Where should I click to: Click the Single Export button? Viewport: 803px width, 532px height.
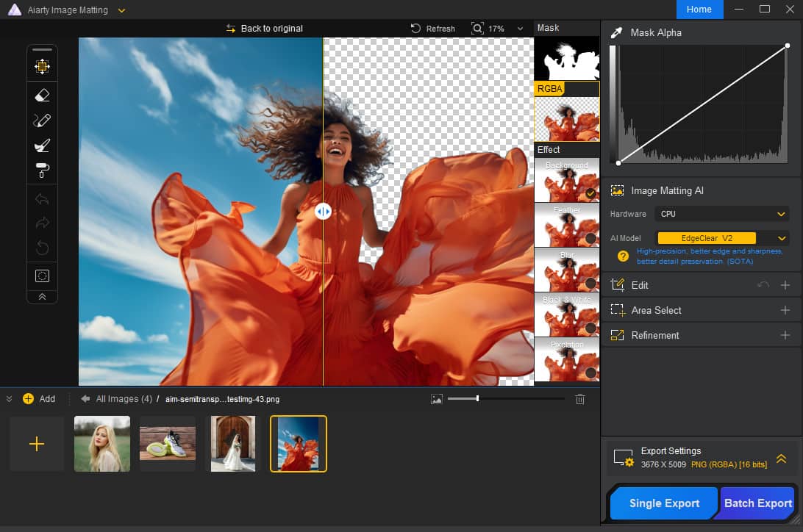click(x=664, y=503)
